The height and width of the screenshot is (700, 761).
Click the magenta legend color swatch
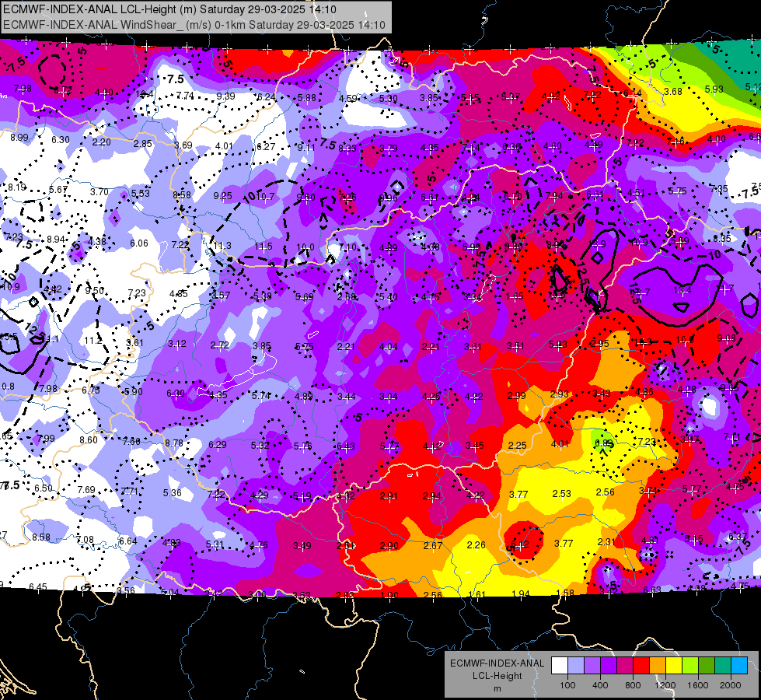click(625, 665)
